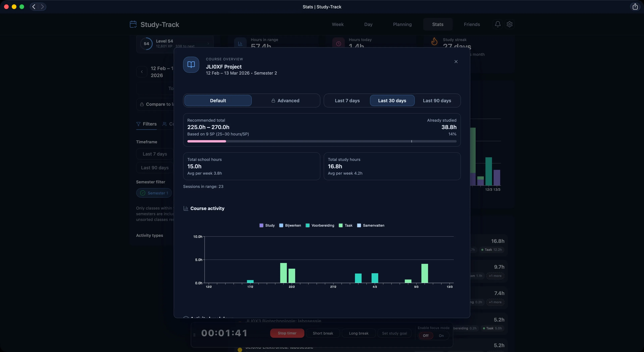Viewport: 644px width, 352px height.
Task: Open the notifications bell
Action: [x=497, y=24]
